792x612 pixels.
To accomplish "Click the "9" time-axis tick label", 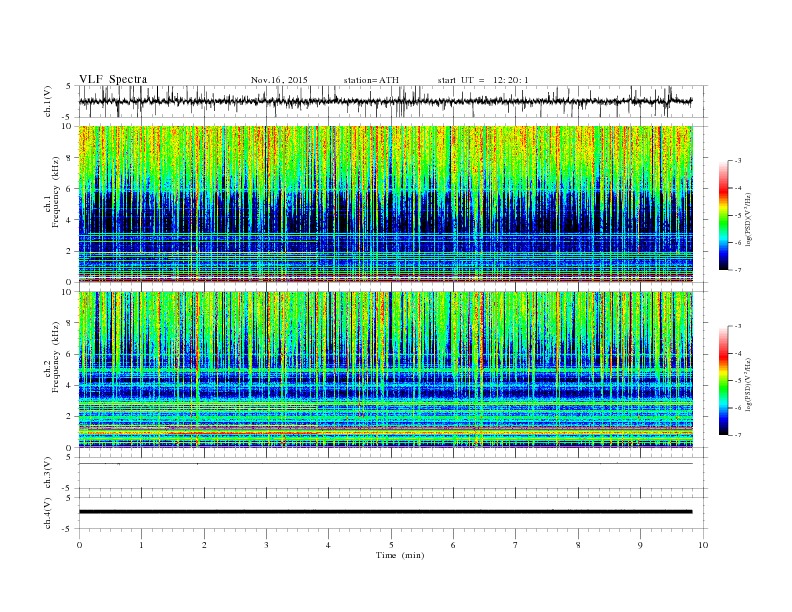I will (640, 545).
